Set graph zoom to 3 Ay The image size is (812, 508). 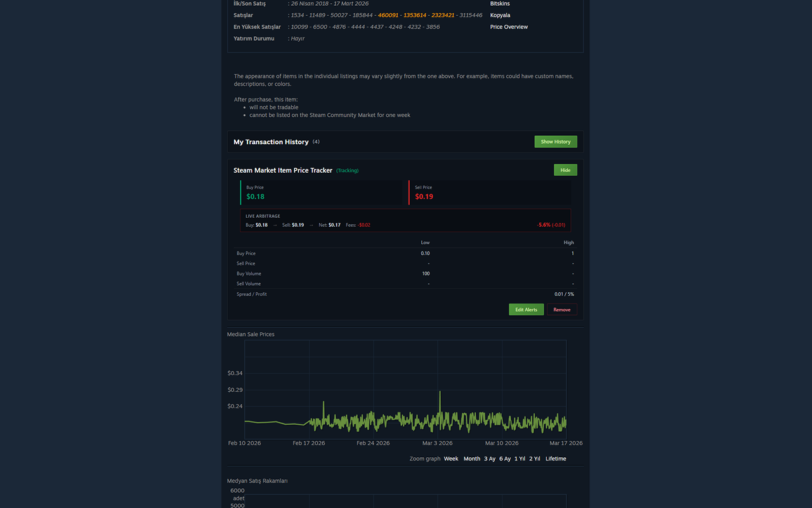click(490, 458)
